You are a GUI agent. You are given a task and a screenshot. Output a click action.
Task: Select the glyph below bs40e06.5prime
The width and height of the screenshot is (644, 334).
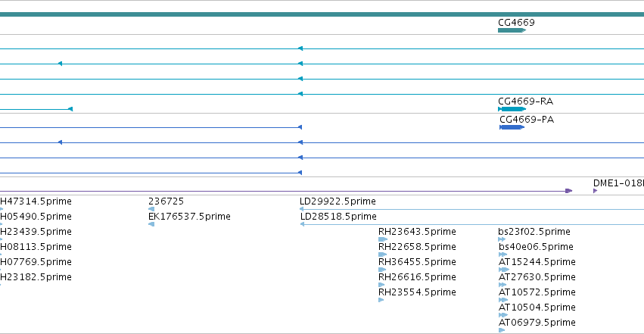(x=502, y=254)
